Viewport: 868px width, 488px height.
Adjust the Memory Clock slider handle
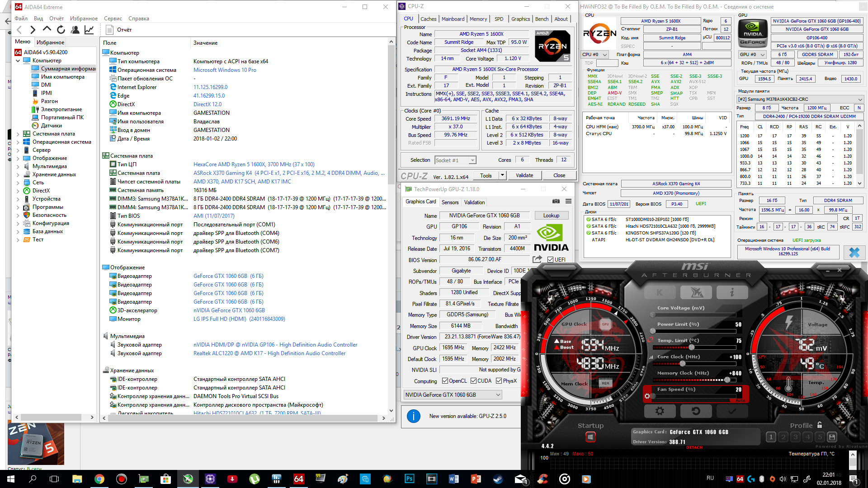(727, 380)
